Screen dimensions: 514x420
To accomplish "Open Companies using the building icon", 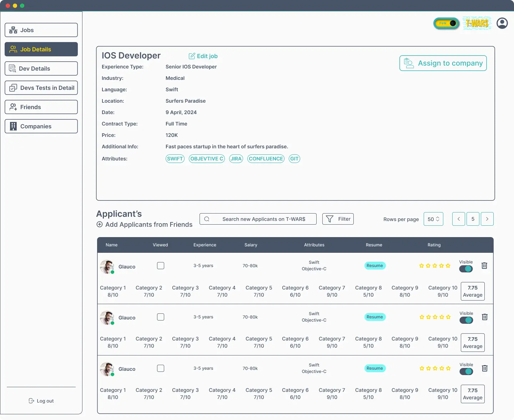I will point(13,126).
